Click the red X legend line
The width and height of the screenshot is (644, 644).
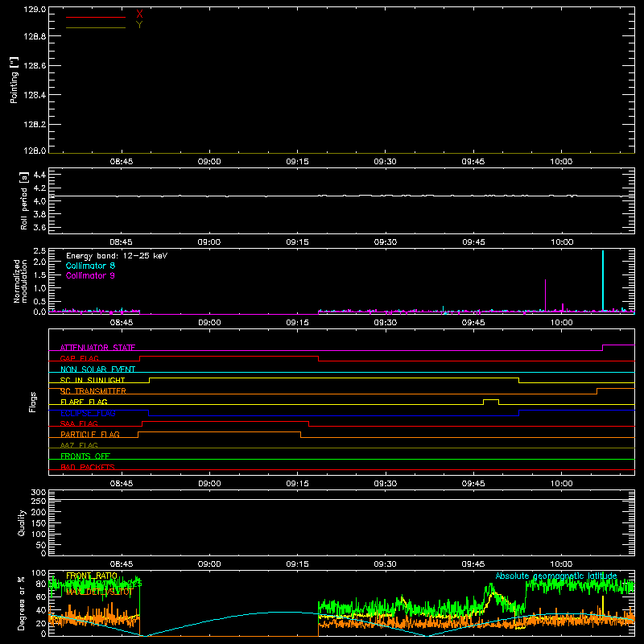(x=96, y=17)
